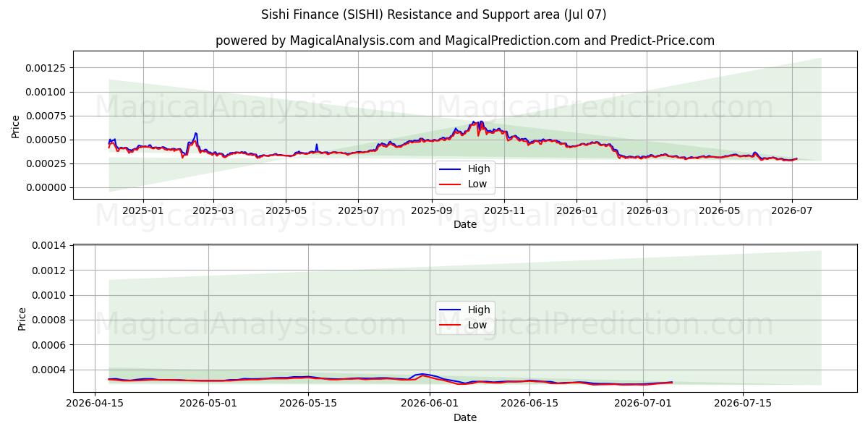
Task: Select the 'High' legend entry in the bottom chart
Action: click(464, 310)
